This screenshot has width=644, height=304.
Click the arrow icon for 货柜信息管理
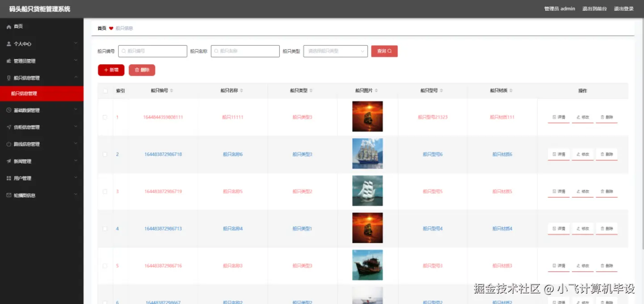coord(9,127)
